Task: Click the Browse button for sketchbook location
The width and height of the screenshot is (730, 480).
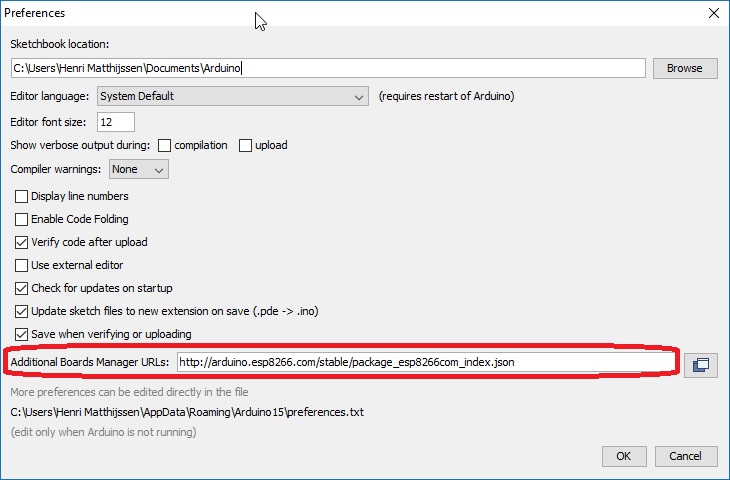Action: (685, 68)
